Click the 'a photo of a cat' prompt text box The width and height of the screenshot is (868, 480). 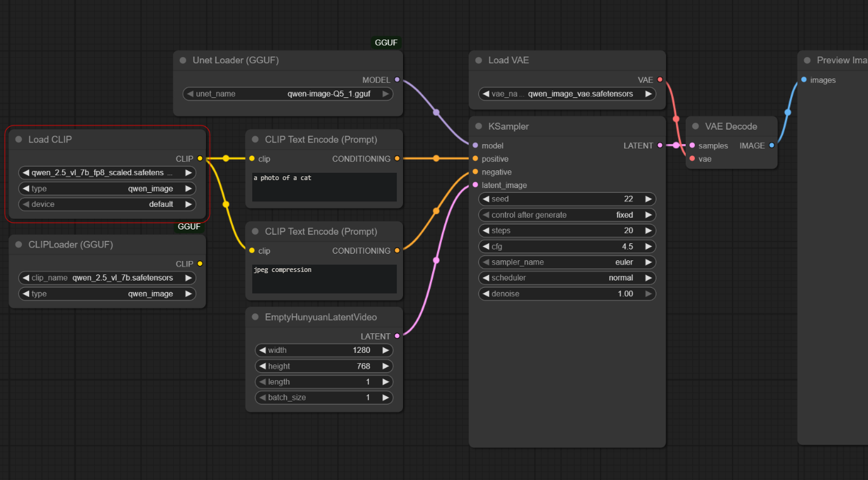coord(325,187)
